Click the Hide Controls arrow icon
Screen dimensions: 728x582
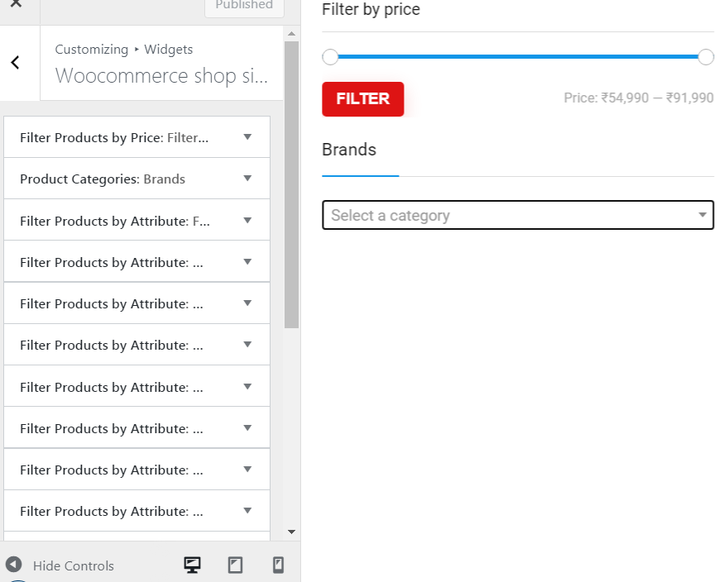[x=13, y=565]
